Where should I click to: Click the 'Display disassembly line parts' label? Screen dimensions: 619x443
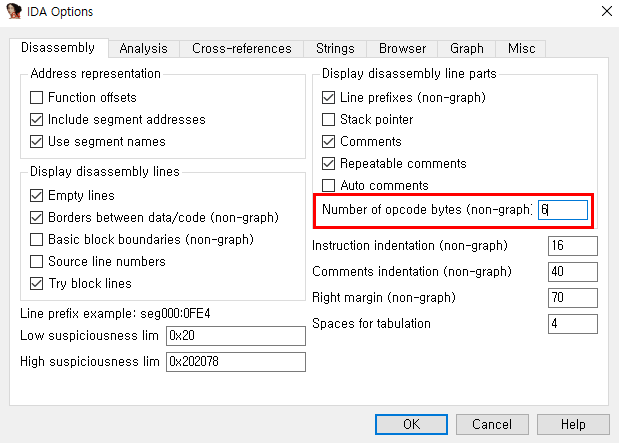tap(409, 73)
